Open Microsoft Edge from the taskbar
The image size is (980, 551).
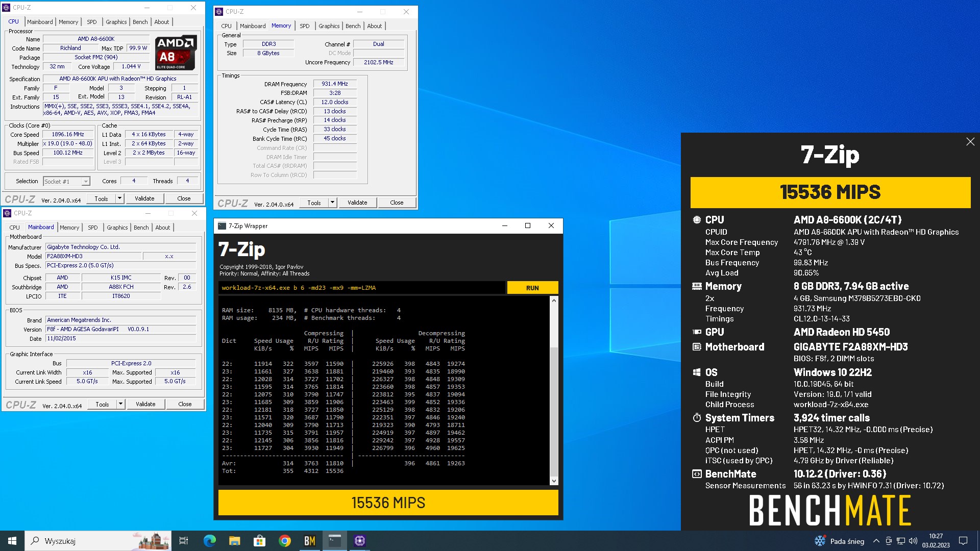tap(210, 541)
